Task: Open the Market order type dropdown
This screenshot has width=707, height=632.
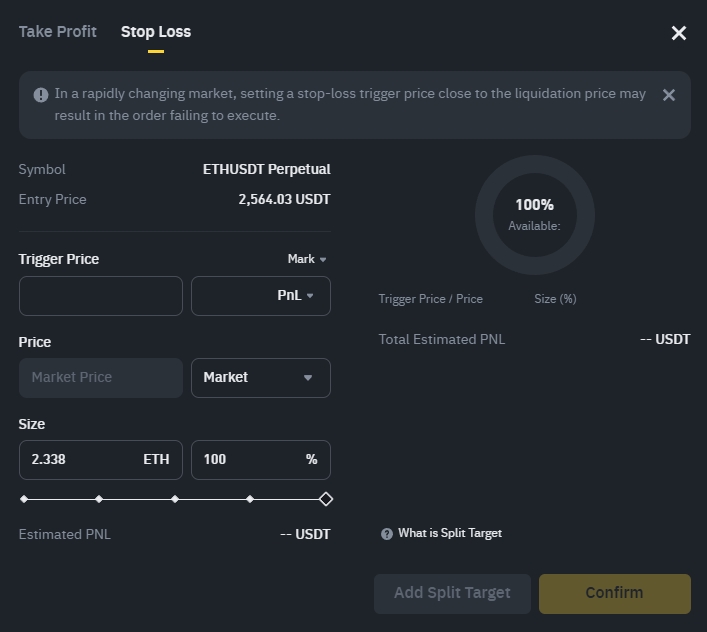Action: point(261,378)
